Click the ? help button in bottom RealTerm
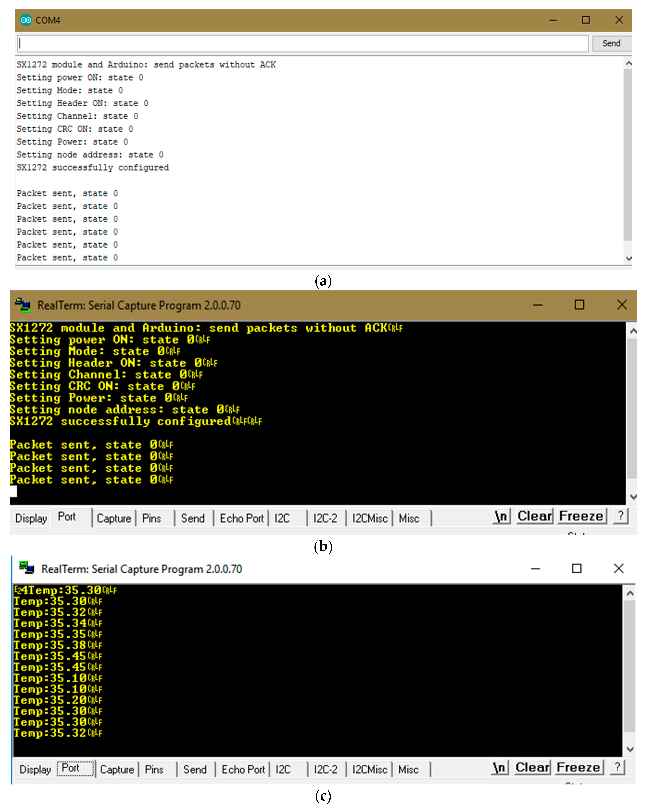 617,767
